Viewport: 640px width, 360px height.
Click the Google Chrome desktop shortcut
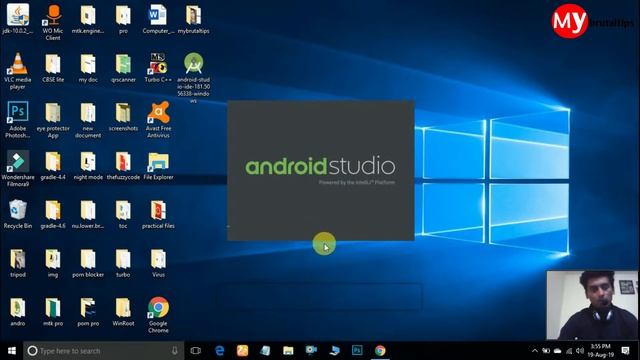(x=158, y=315)
